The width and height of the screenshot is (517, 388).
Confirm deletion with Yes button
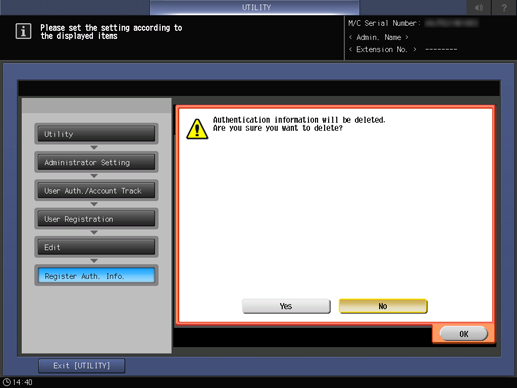pyautogui.click(x=286, y=306)
